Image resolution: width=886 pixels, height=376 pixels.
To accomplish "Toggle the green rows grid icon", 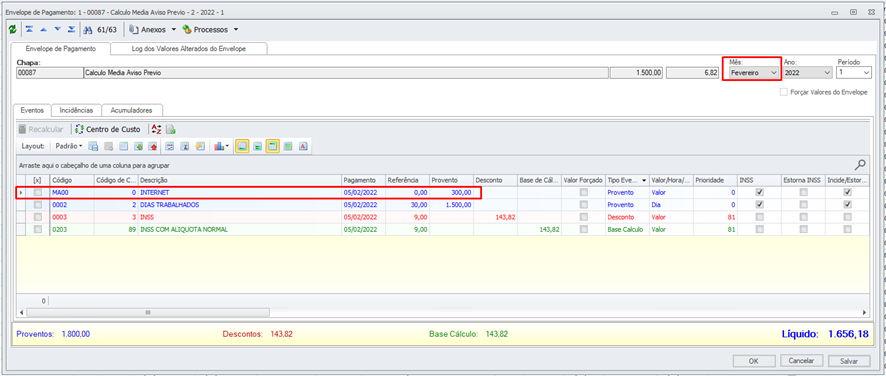I will point(258,146).
